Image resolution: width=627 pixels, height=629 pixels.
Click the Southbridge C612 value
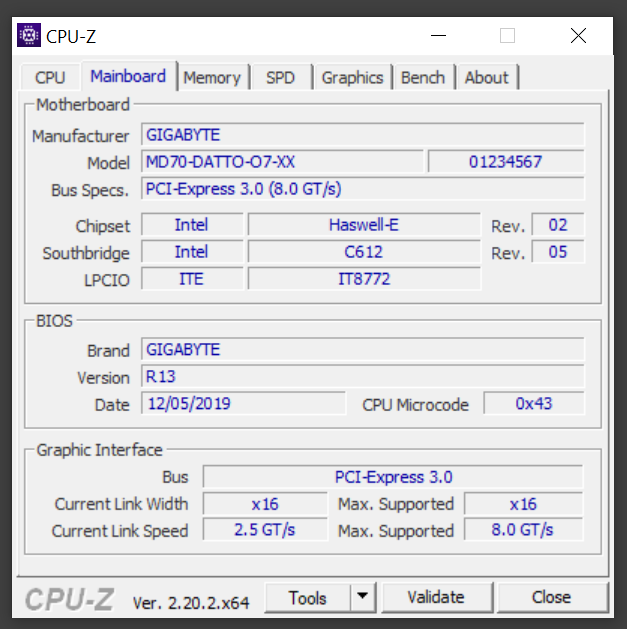point(364,252)
